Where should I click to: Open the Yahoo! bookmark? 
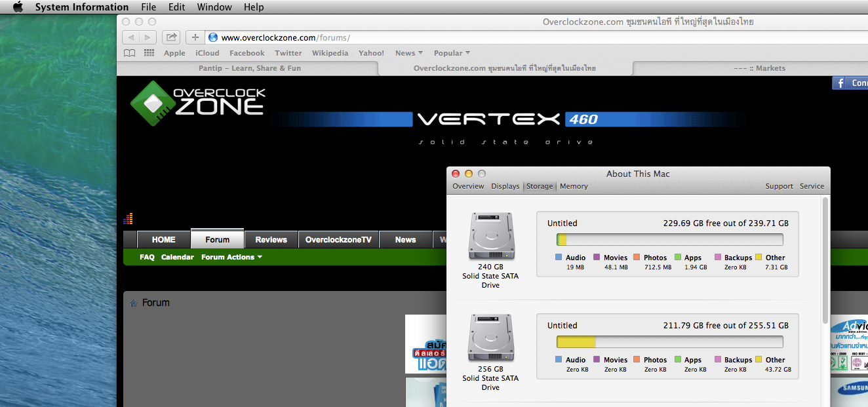point(371,53)
